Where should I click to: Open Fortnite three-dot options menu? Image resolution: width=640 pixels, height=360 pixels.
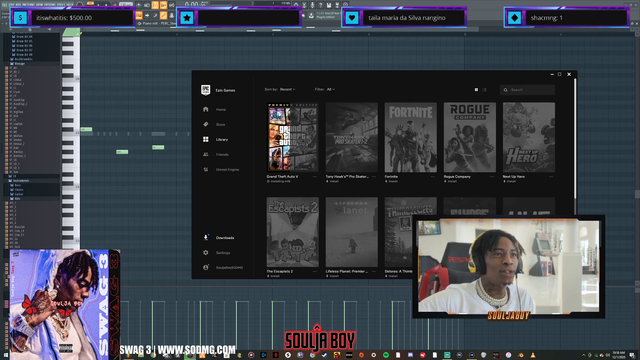click(433, 177)
